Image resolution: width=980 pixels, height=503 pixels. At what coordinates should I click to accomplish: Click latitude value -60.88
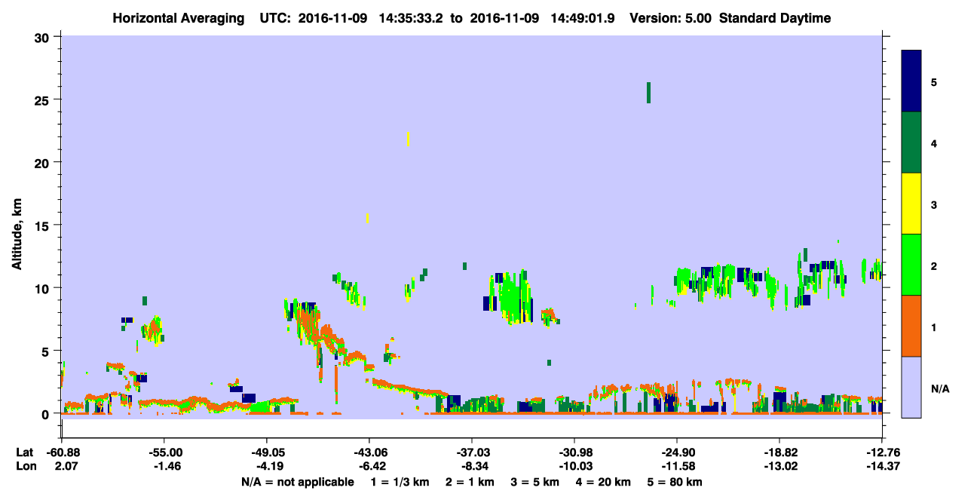[62, 452]
